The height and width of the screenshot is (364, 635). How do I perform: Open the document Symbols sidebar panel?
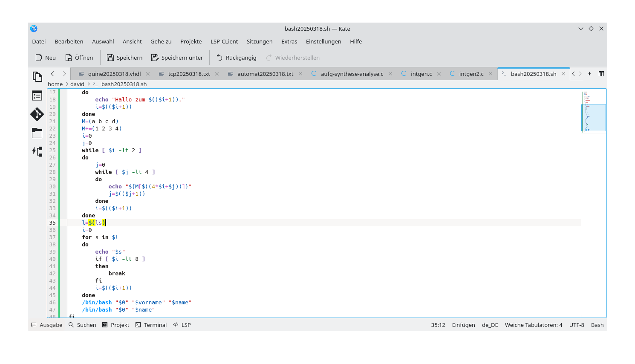tap(37, 95)
